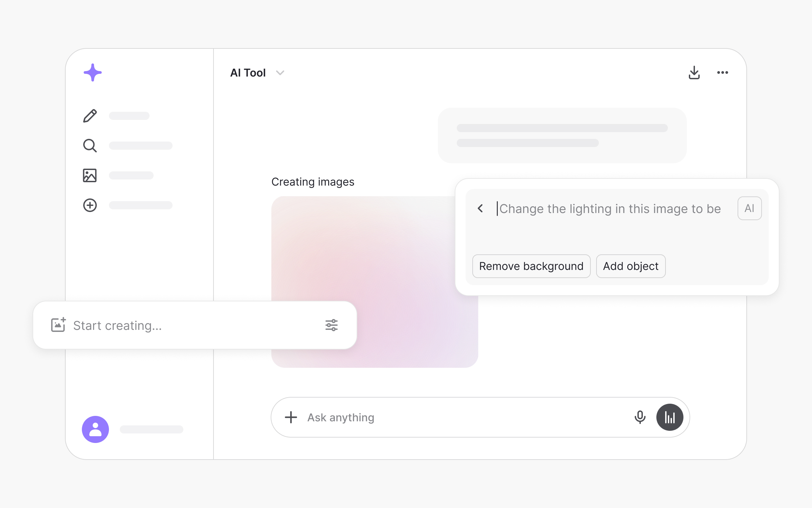Click the microphone voice input icon
Viewport: 812px width, 508px height.
pos(640,417)
